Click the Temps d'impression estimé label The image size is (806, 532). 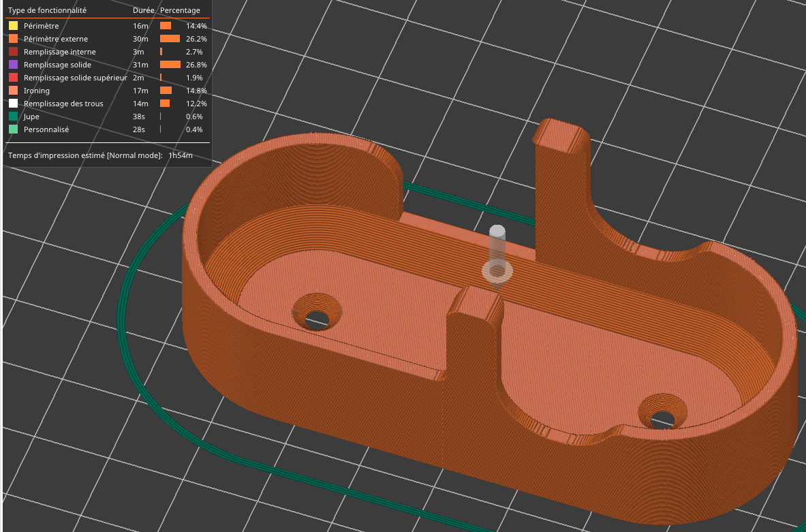85,155
